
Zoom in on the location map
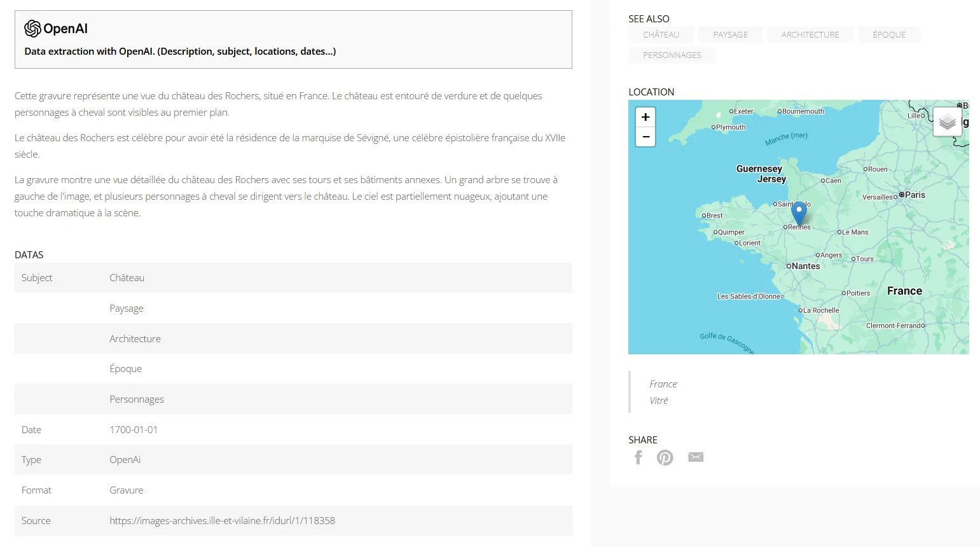point(645,117)
